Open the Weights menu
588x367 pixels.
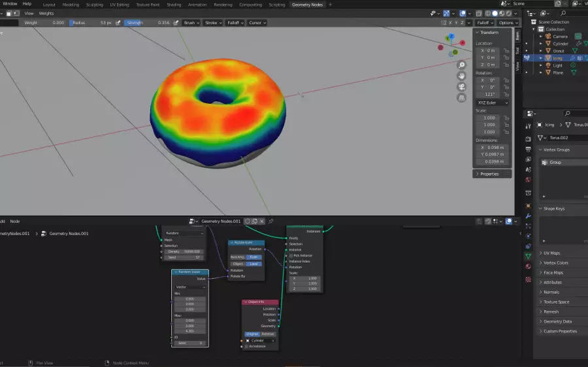(x=46, y=13)
